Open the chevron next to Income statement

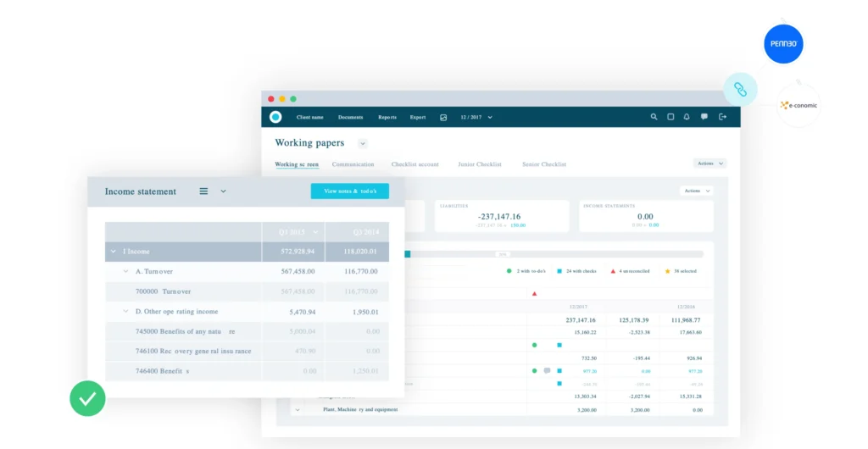coord(223,191)
